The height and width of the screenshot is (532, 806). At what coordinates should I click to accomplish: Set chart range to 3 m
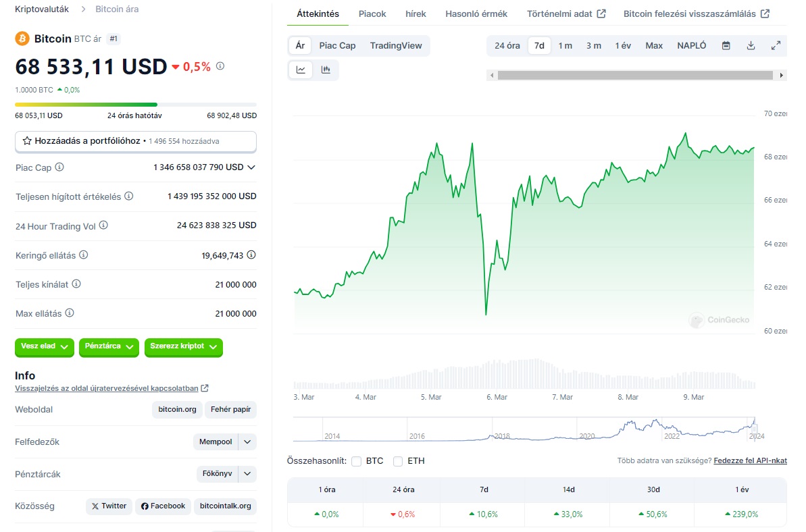(x=594, y=46)
